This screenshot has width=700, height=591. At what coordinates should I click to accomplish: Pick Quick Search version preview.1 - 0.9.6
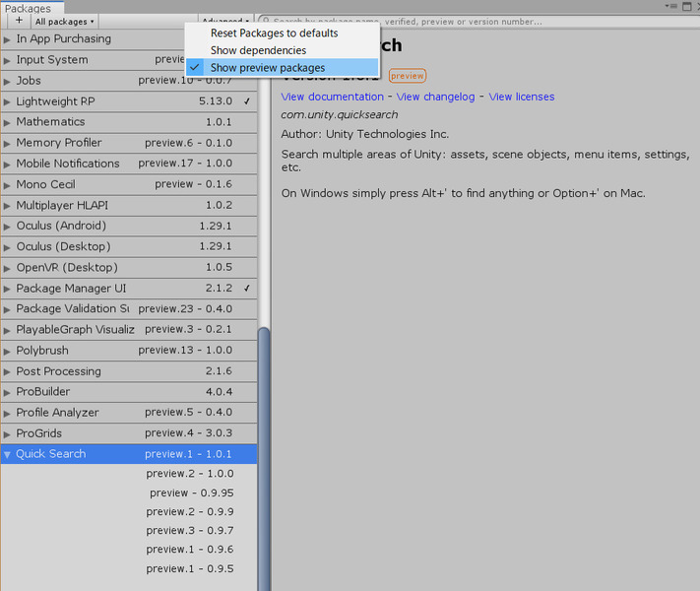(x=190, y=550)
